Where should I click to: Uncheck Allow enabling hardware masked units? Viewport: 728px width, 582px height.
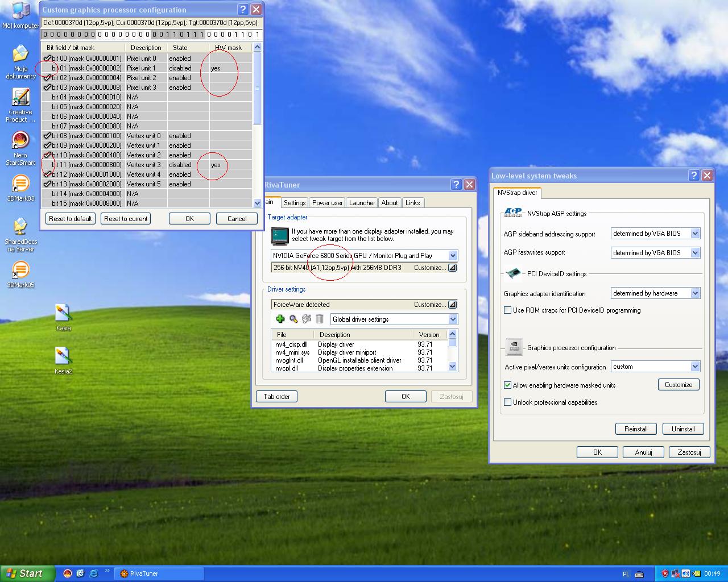click(508, 385)
